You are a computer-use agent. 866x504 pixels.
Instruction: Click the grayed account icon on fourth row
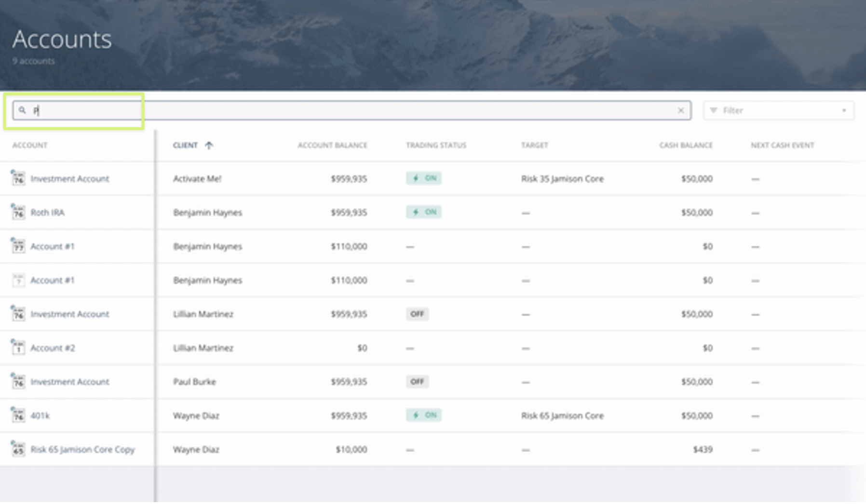click(17, 280)
